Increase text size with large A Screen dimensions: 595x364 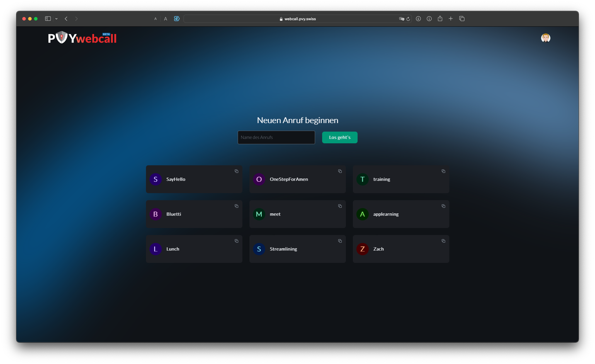click(166, 19)
